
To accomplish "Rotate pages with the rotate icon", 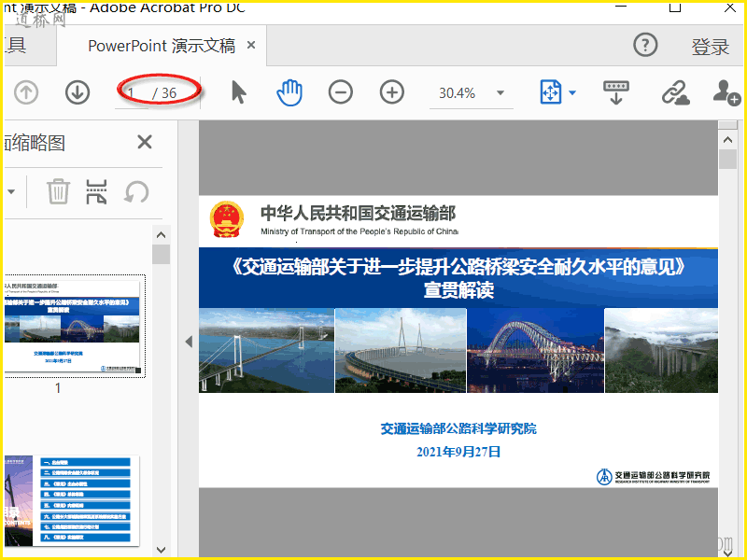I will pyautogui.click(x=136, y=192).
